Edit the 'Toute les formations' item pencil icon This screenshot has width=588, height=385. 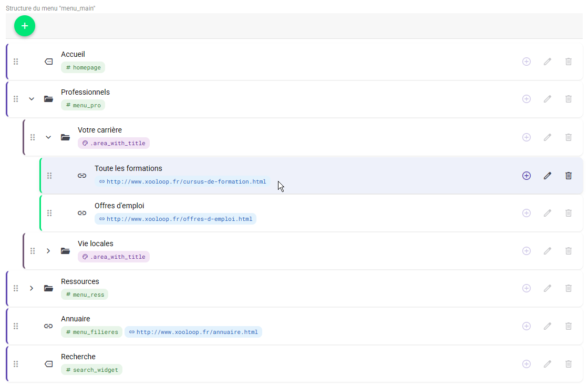pos(547,176)
